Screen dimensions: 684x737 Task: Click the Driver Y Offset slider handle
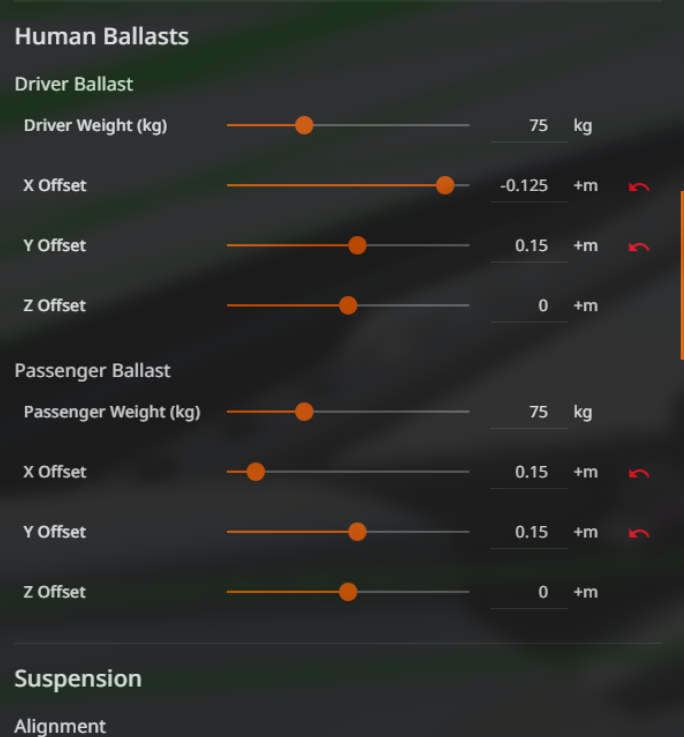(357, 245)
